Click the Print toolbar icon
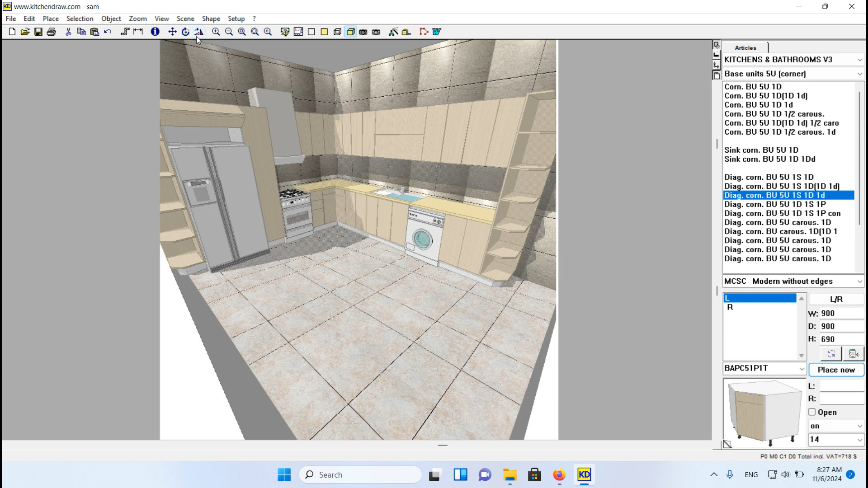Image resolution: width=868 pixels, height=488 pixels. click(x=52, y=32)
